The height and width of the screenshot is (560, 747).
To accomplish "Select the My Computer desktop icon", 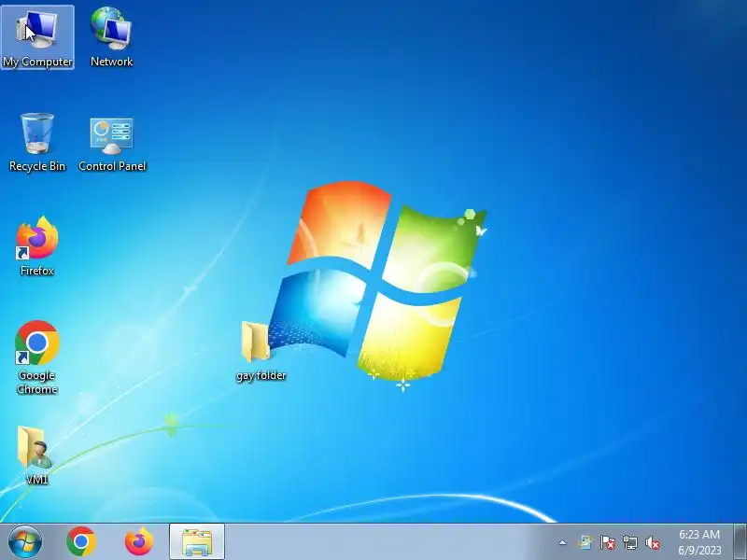I will point(37,37).
